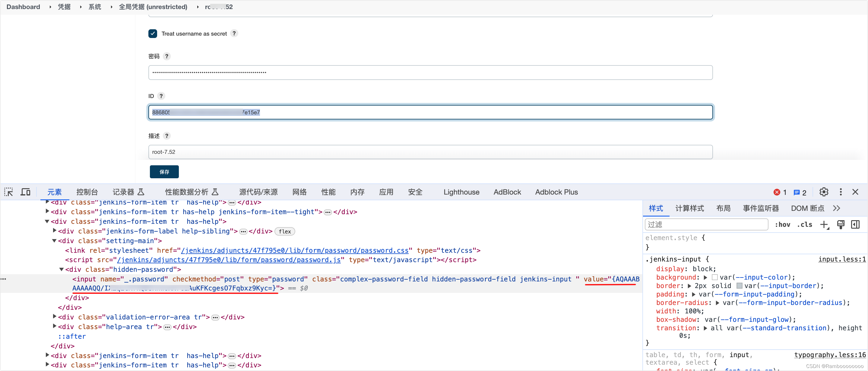Click the new style rule plus icon
This screenshot has height=371, width=868.
pos(824,224)
